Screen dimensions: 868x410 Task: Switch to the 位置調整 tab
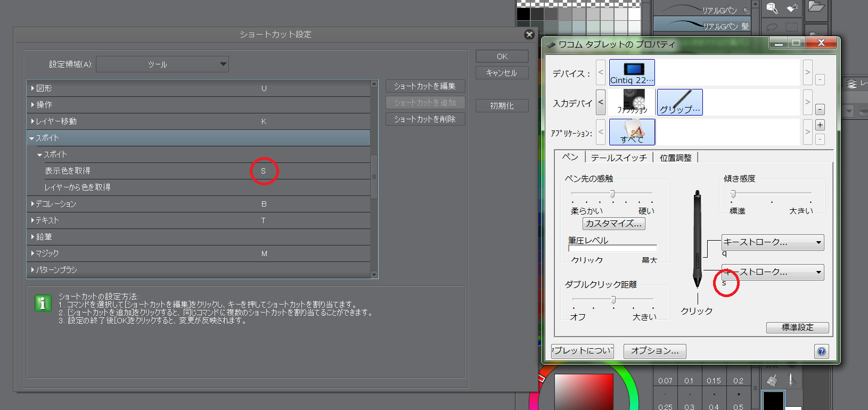[x=676, y=158]
